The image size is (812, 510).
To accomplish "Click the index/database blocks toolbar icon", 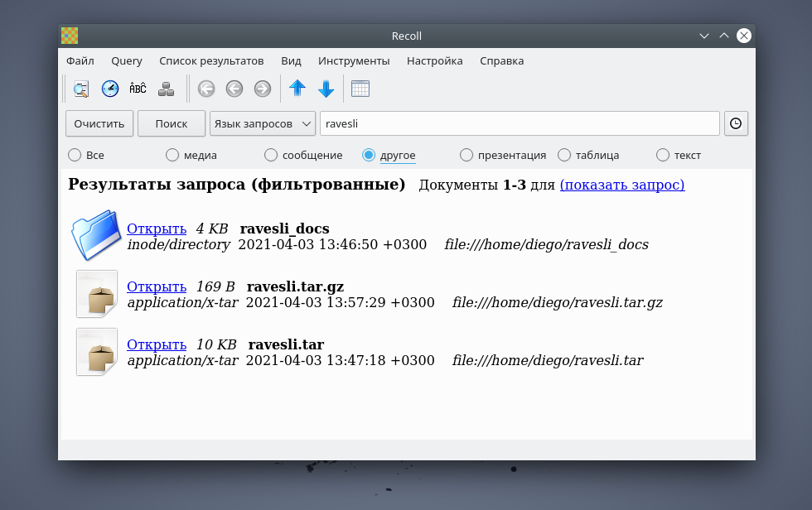I will tap(166, 89).
